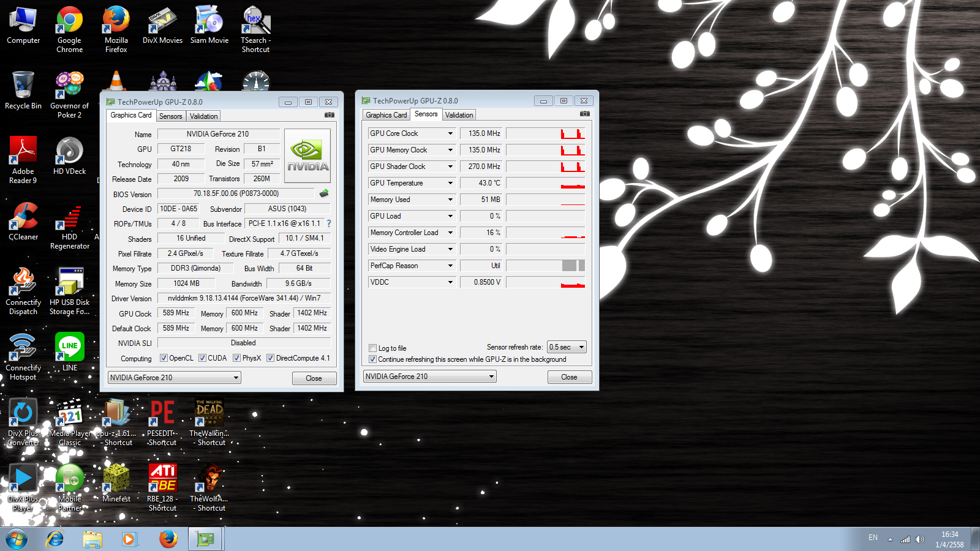The image size is (980, 551).
Task: Click Close in the Graphics Card window
Action: (314, 378)
